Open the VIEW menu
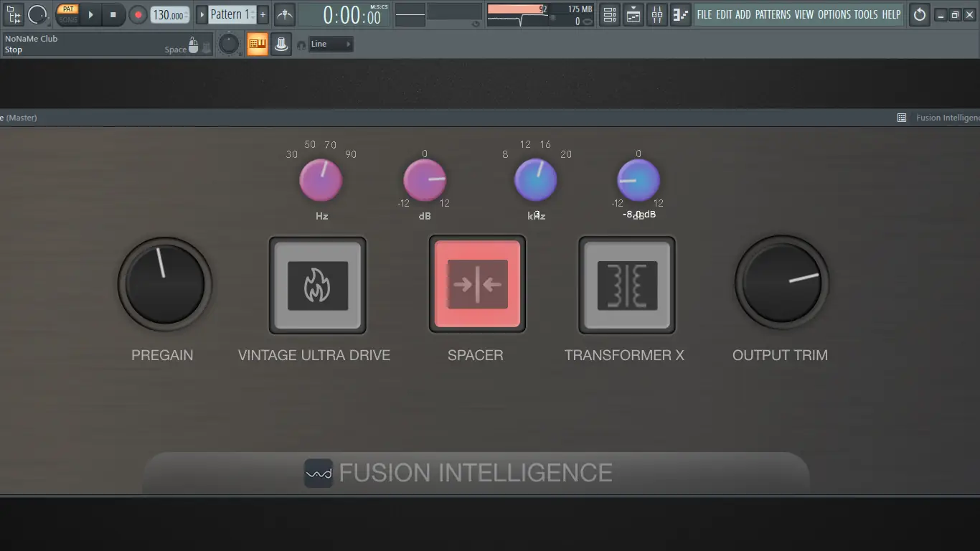Image resolution: width=980 pixels, height=551 pixels. point(804,14)
